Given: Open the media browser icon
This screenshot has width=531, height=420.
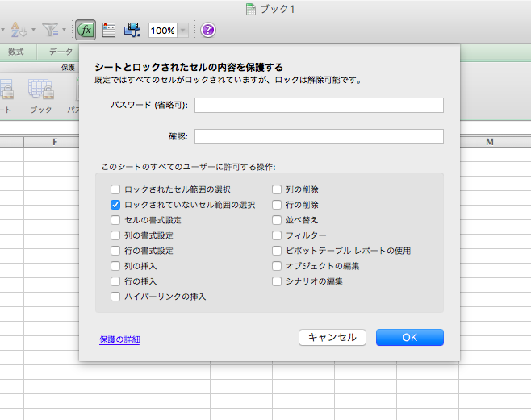Looking at the screenshot, I should (132, 30).
